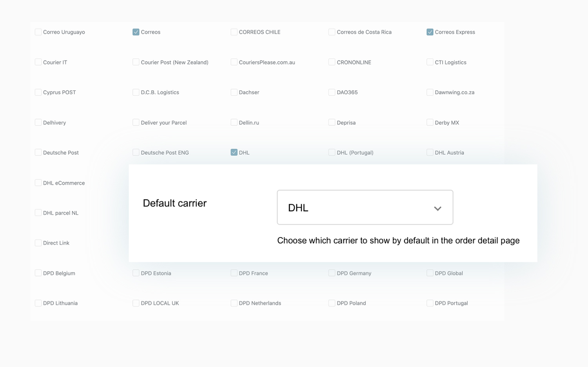Image resolution: width=588 pixels, height=367 pixels.
Task: Tick the CORREOS CHILE checkbox
Action: click(234, 32)
